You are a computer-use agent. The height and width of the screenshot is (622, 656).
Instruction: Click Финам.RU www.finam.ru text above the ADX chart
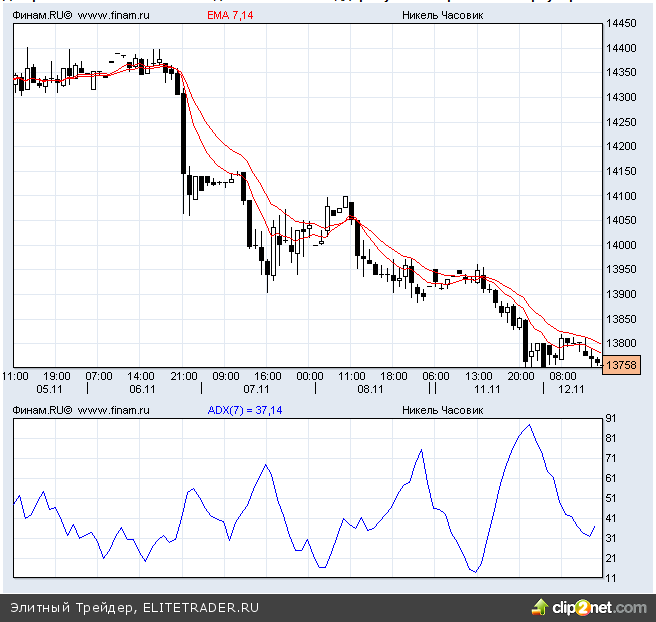click(x=79, y=410)
